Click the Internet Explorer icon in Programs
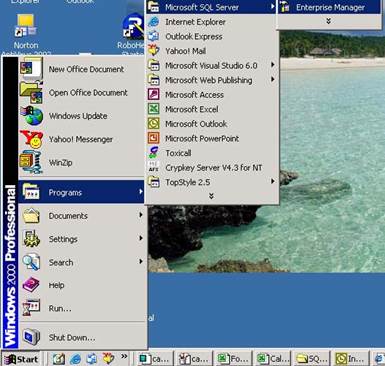 (x=153, y=22)
